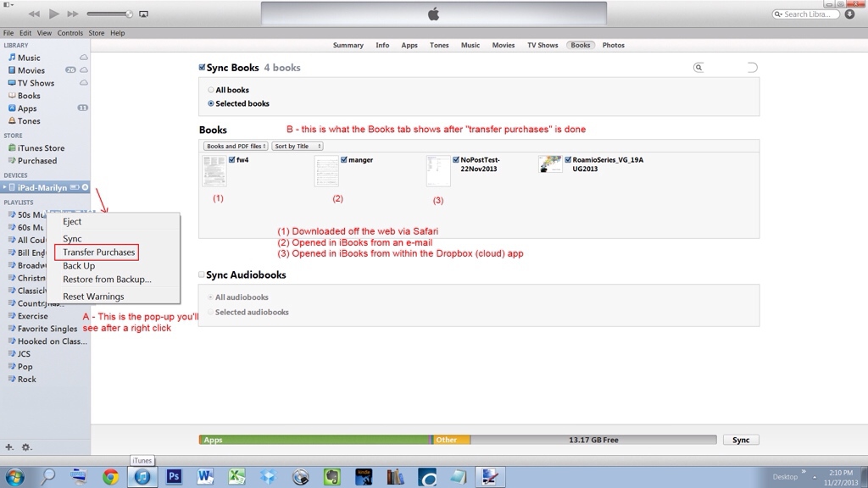Screen dimensions: 868x488
Task: Select Books in the Library sidebar
Action: tap(29, 96)
